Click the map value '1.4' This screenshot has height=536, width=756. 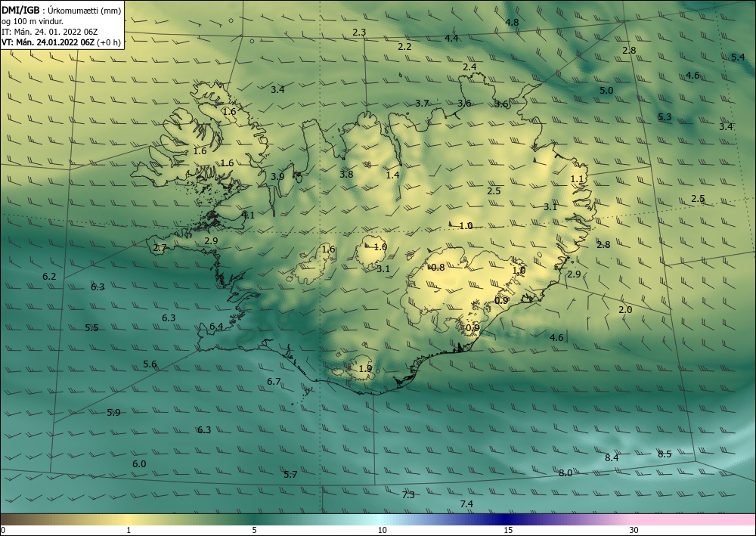[x=392, y=175]
